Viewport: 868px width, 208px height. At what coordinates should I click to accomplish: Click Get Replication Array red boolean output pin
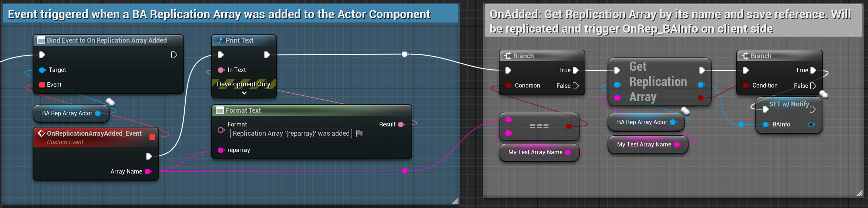pos(701,98)
